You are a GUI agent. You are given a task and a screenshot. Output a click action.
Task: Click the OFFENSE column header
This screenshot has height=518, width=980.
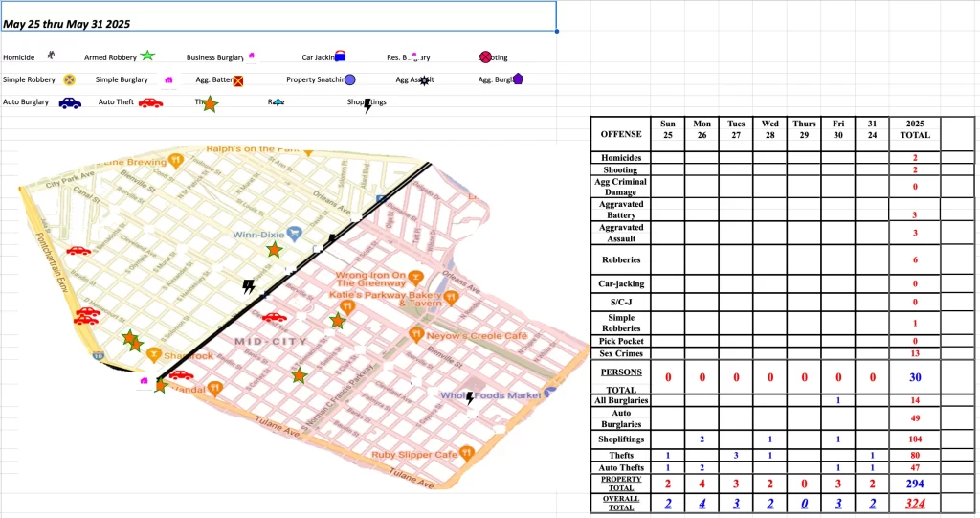621,134
